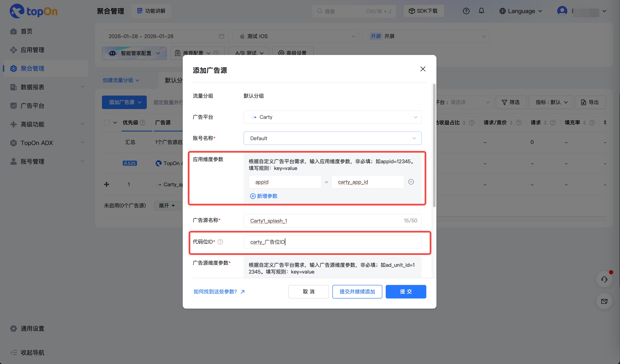Open the Carty ad platform dropdown
Image resolution: width=620 pixels, height=364 pixels.
click(332, 117)
